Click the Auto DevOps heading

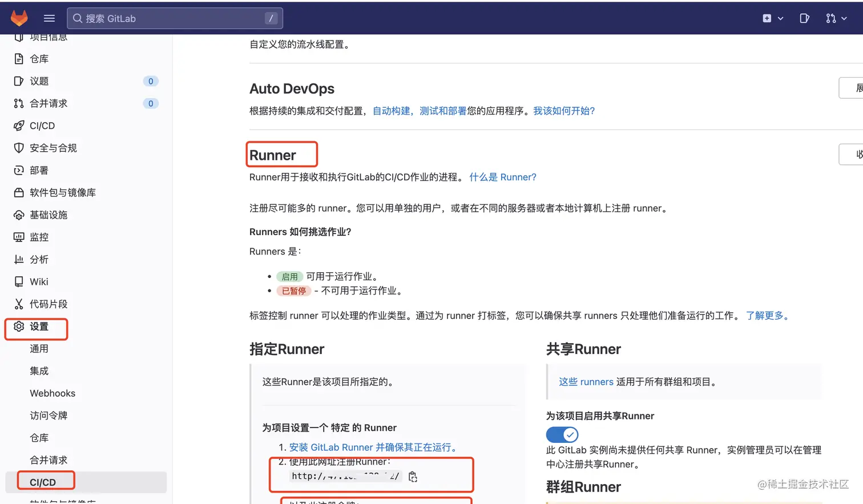[292, 88]
